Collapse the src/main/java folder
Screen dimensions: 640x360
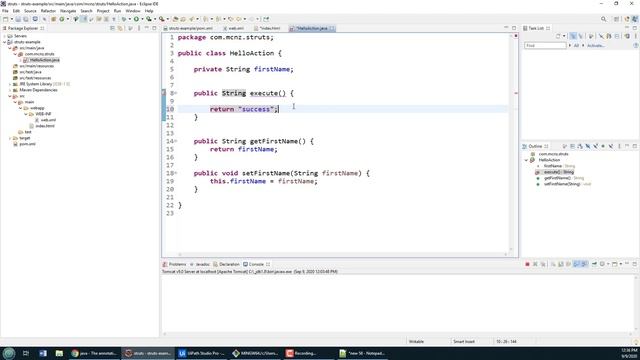click(10, 48)
